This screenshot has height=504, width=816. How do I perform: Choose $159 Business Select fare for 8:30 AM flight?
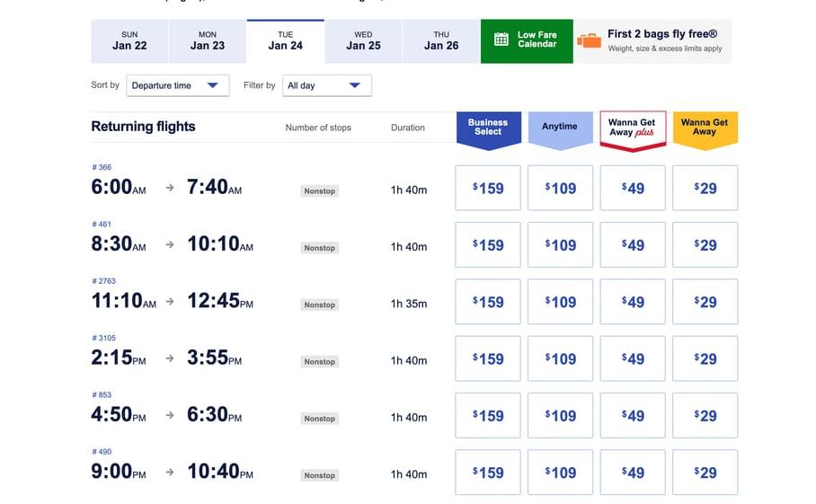[x=488, y=245]
